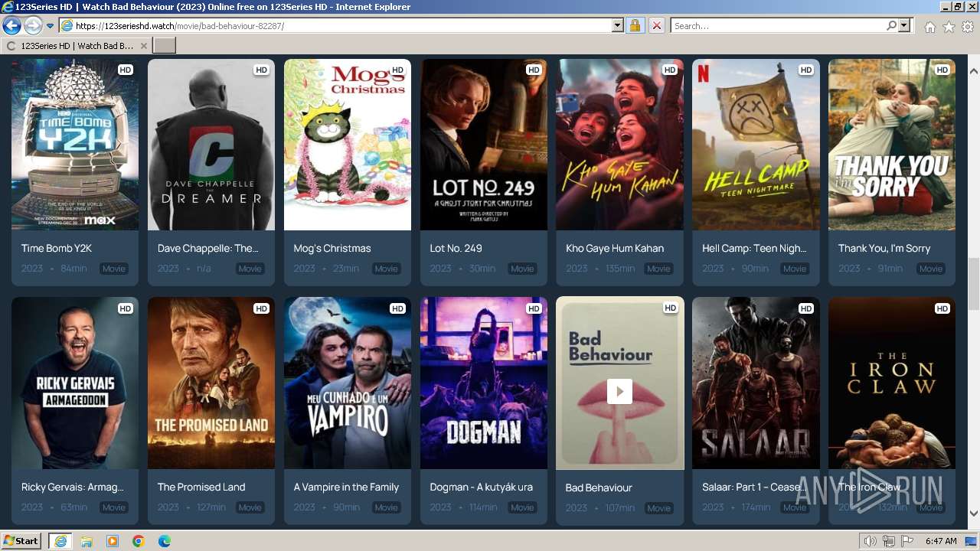Click the Dave Chappelle: The... title link
The height and width of the screenshot is (551, 980).
coord(208,248)
